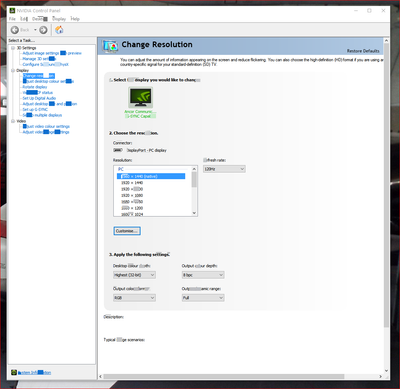Open Set up multiple displays
This screenshot has height=389, width=400.
coord(42,115)
